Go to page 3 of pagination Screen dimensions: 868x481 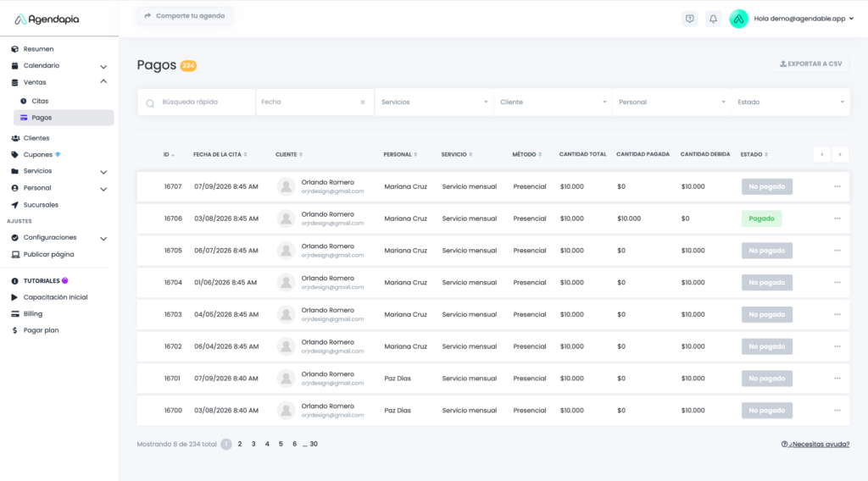(253, 444)
